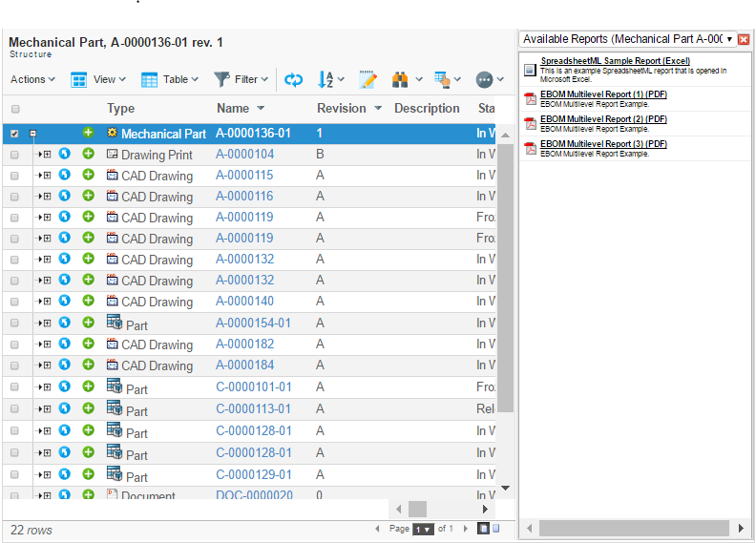Open the Available Reports dropdown
Image resolution: width=756 pixels, height=543 pixels.
(730, 39)
